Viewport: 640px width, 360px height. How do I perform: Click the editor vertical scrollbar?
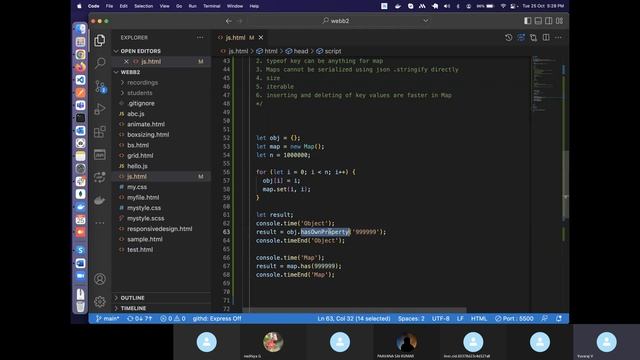click(x=566, y=186)
